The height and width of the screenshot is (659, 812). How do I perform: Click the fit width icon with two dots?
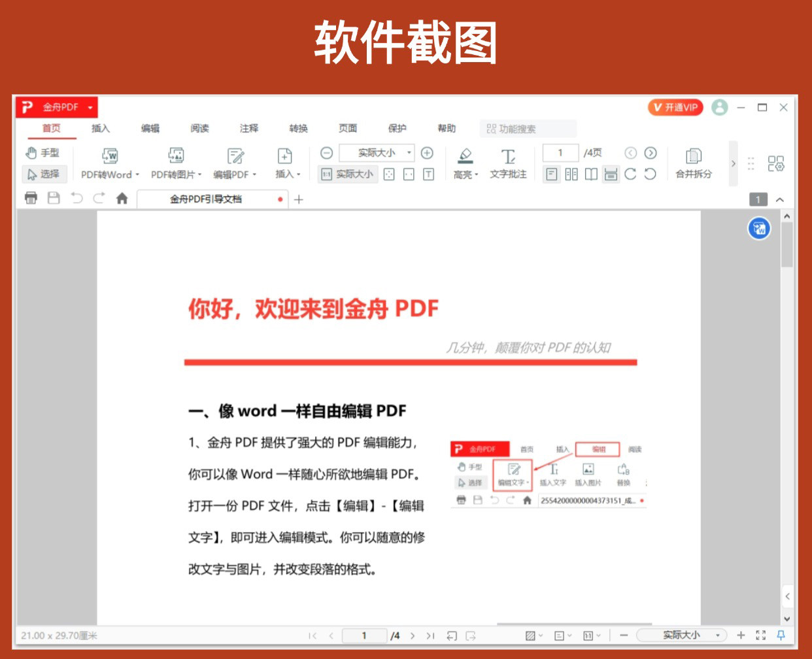tap(409, 174)
